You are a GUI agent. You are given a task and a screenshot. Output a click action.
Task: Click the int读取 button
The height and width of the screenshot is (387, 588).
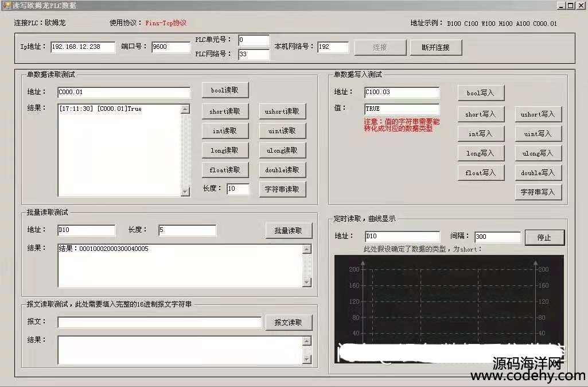coord(225,131)
